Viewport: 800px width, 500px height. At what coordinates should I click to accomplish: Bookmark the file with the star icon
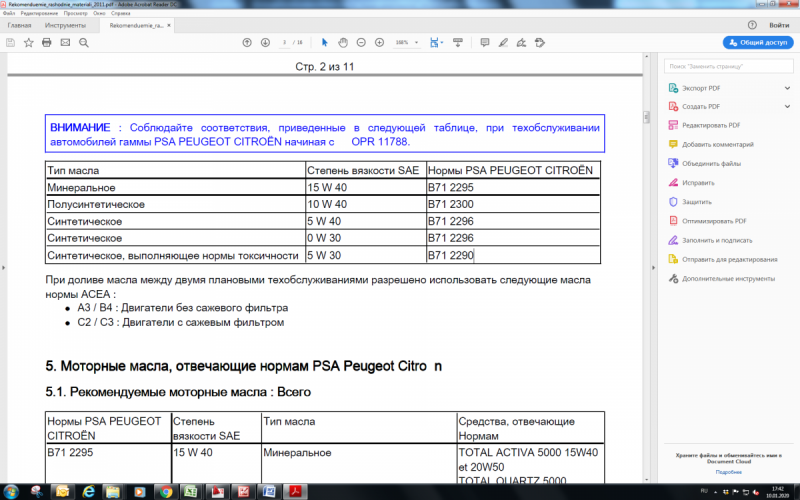28,43
